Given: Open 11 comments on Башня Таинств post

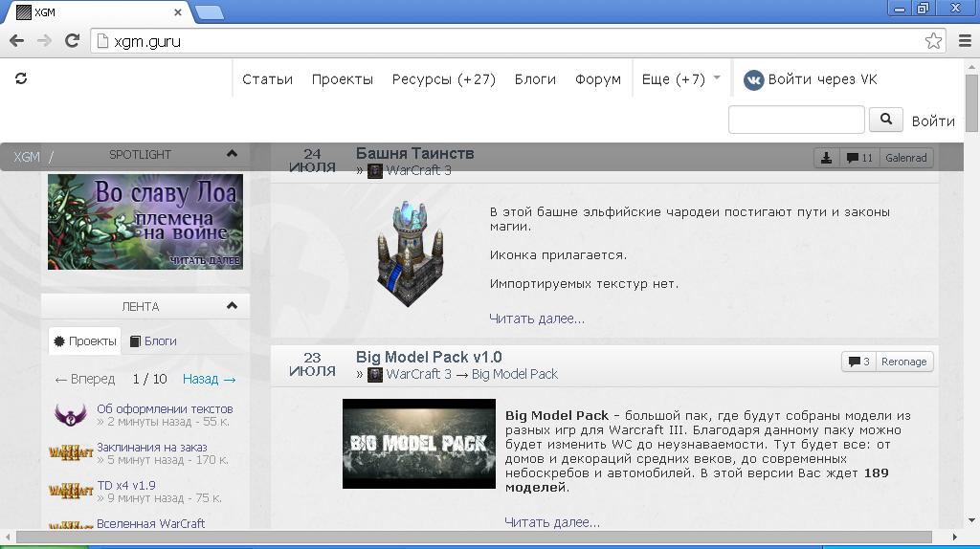Looking at the screenshot, I should tap(859, 158).
